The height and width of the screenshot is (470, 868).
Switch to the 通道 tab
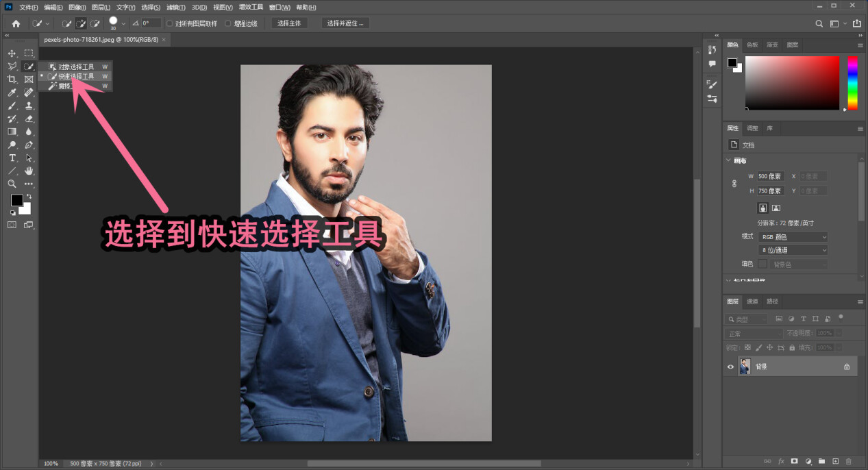pyautogui.click(x=752, y=301)
